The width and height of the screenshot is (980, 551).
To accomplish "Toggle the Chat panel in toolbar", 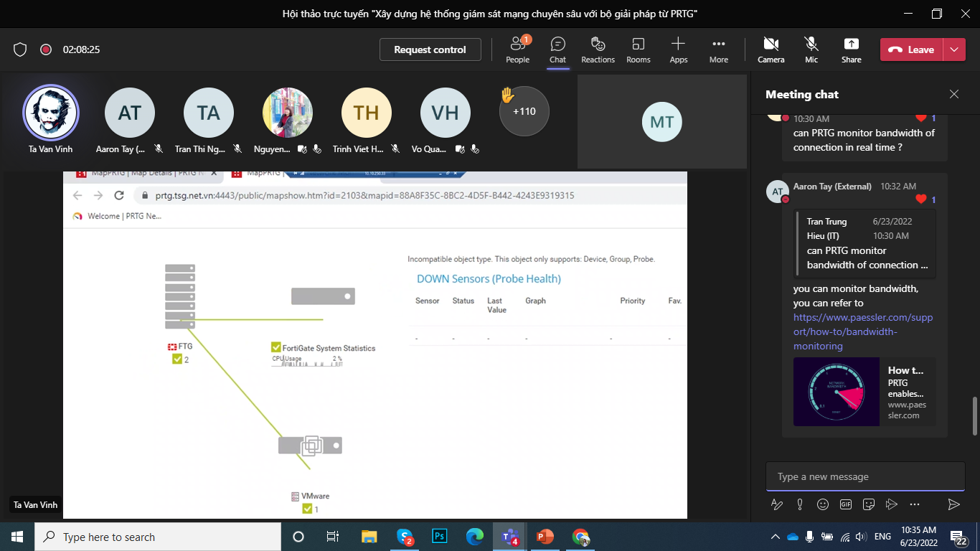I will pos(557,50).
